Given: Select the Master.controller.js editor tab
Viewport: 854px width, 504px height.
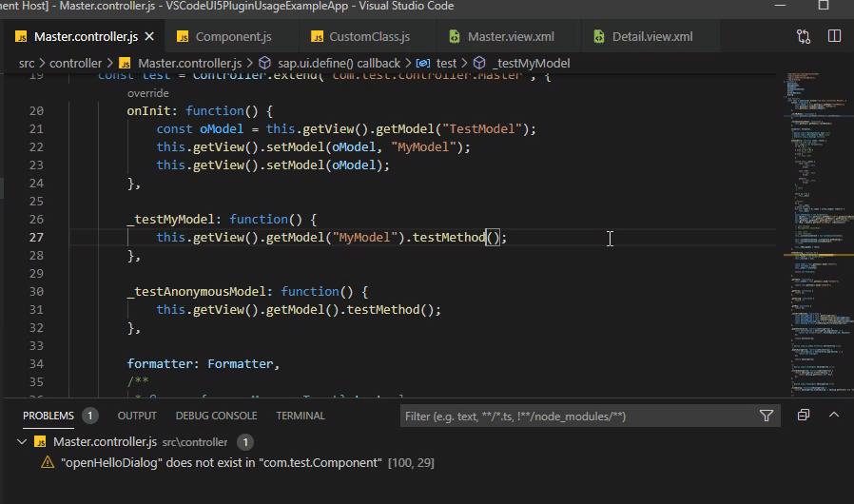Looking at the screenshot, I should tap(85, 36).
